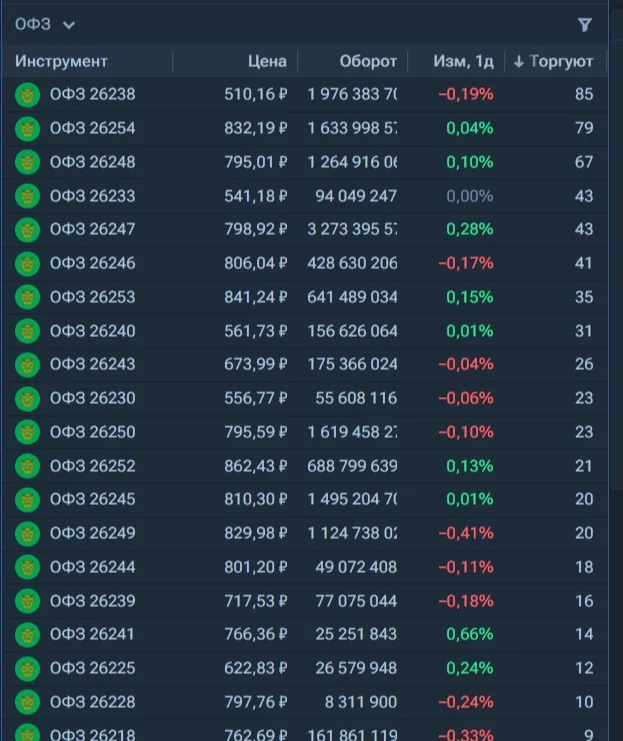The width and height of the screenshot is (623, 741).
Task: Click the ОФЗ 26240 bond emblem icon
Action: point(27,331)
